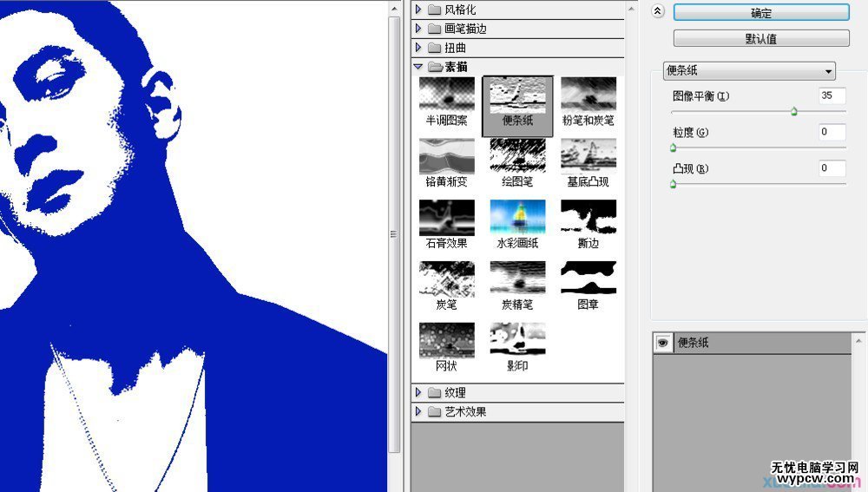Click the 艺术效果 folder icon
868x492 pixels.
(435, 412)
